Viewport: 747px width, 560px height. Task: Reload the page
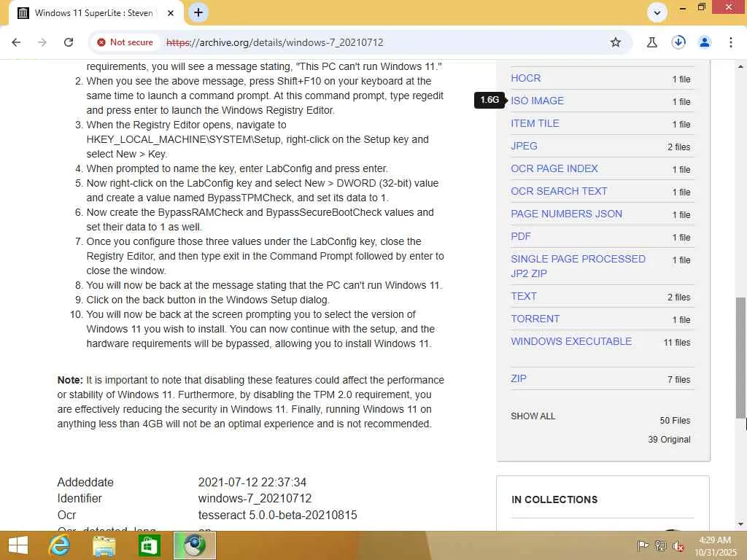[x=69, y=42]
